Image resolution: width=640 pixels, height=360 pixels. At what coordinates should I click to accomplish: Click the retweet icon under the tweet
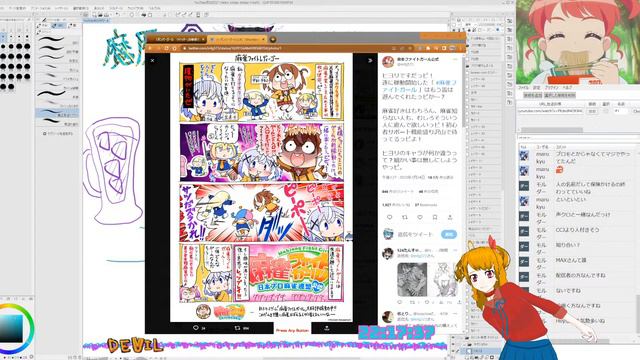(404, 217)
